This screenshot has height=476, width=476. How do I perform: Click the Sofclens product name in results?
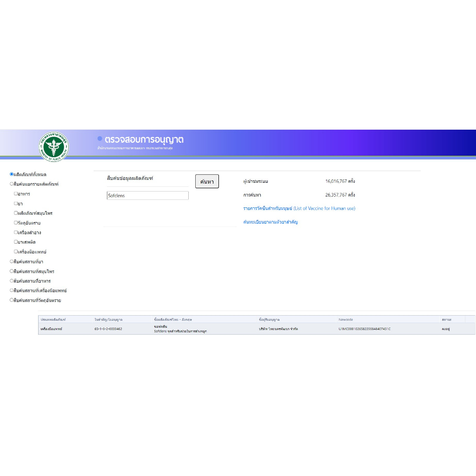click(x=180, y=331)
